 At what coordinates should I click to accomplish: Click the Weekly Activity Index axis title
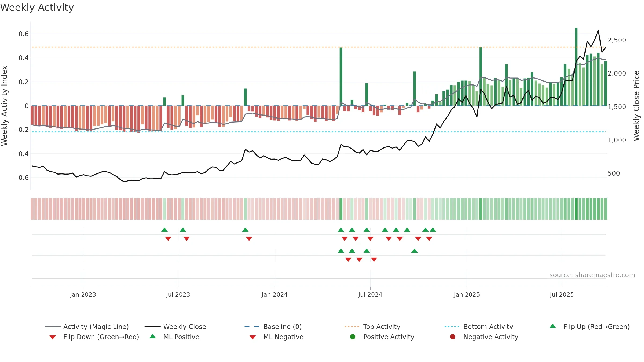pos(4,106)
